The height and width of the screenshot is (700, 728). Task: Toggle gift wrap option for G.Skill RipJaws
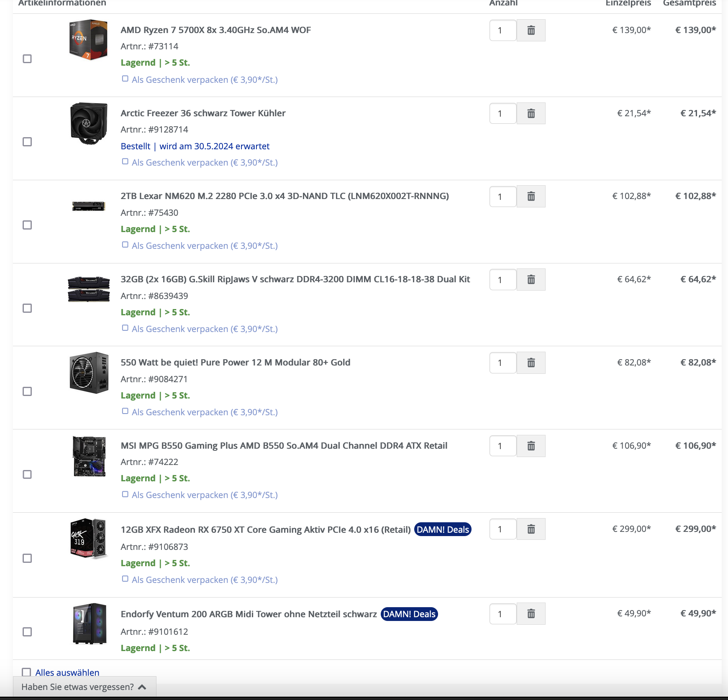point(125,328)
